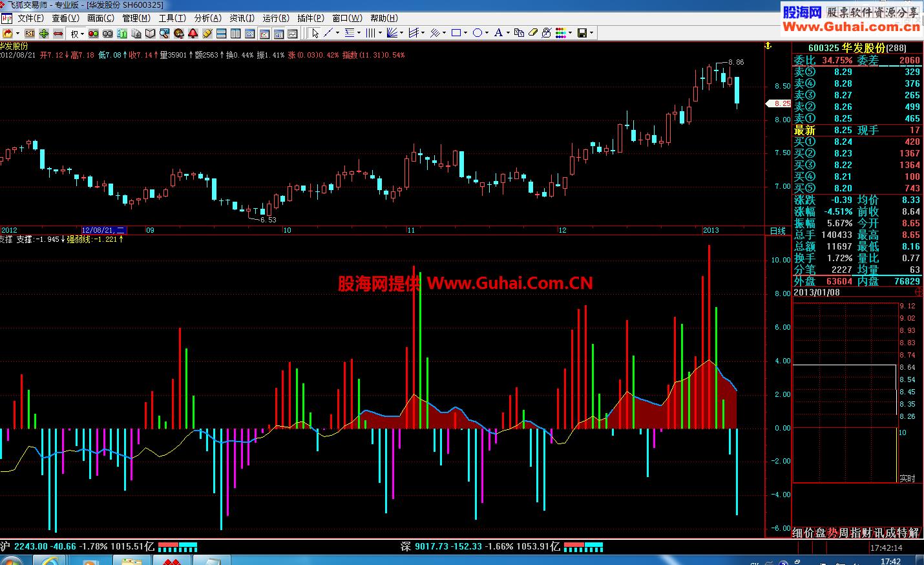The height and width of the screenshot is (565, 924).
Task: Click the red horizontal double-arrow icon
Action: (x=58, y=33)
